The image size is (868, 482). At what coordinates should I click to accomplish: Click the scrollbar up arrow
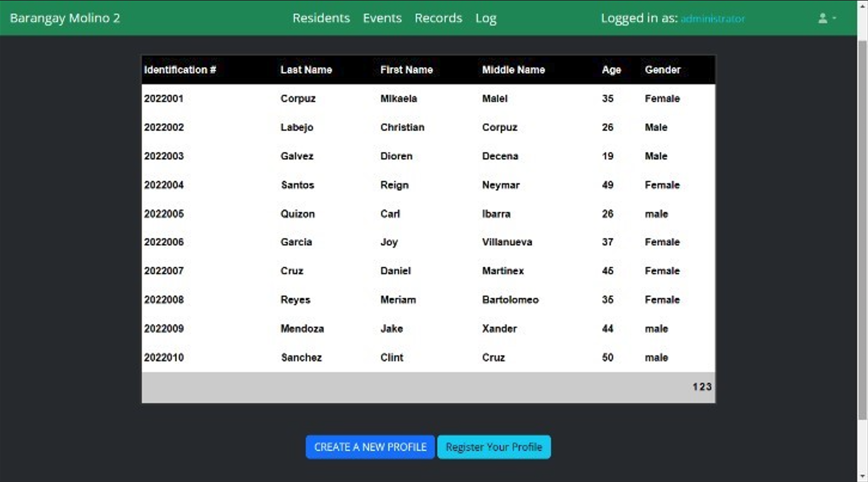coord(862,6)
